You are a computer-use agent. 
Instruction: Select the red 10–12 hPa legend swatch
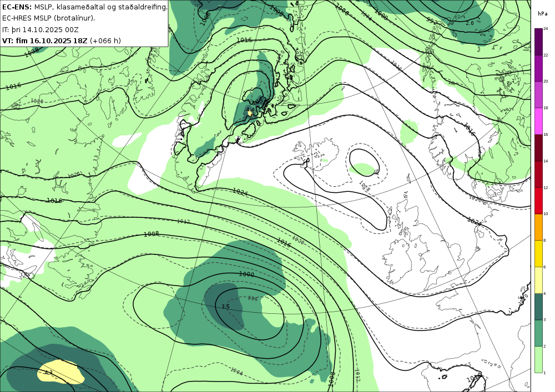point(538,200)
